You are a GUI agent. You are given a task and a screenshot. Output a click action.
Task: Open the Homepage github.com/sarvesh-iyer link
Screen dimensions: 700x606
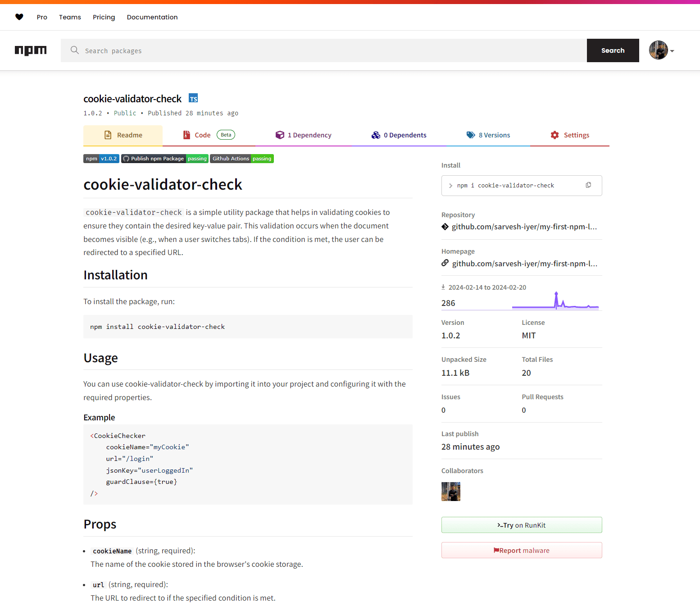pos(525,264)
